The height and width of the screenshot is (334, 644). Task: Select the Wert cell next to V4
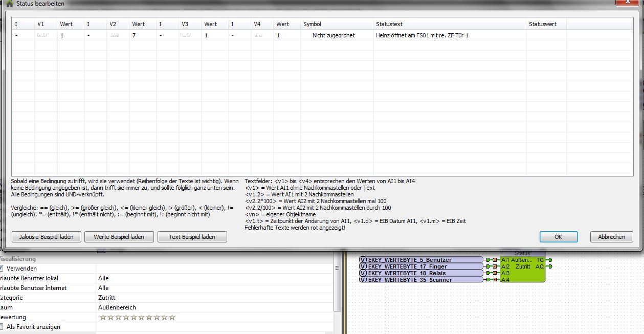pyautogui.click(x=287, y=35)
